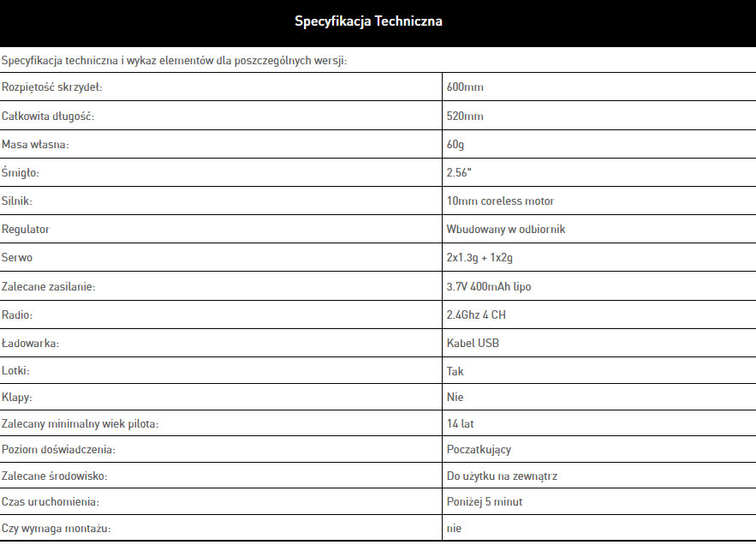Screen dimensions: 756x545
Task: Click the 520mm length value
Action: pyautogui.click(x=465, y=116)
